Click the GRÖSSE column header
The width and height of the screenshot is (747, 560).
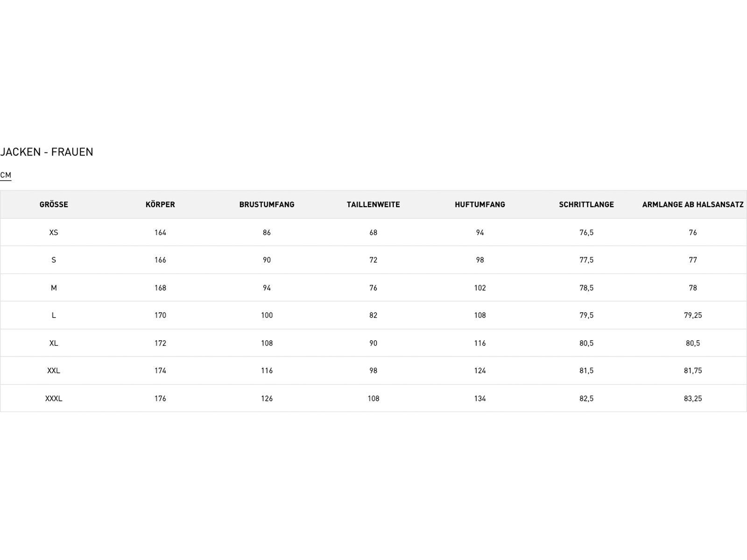click(x=54, y=204)
